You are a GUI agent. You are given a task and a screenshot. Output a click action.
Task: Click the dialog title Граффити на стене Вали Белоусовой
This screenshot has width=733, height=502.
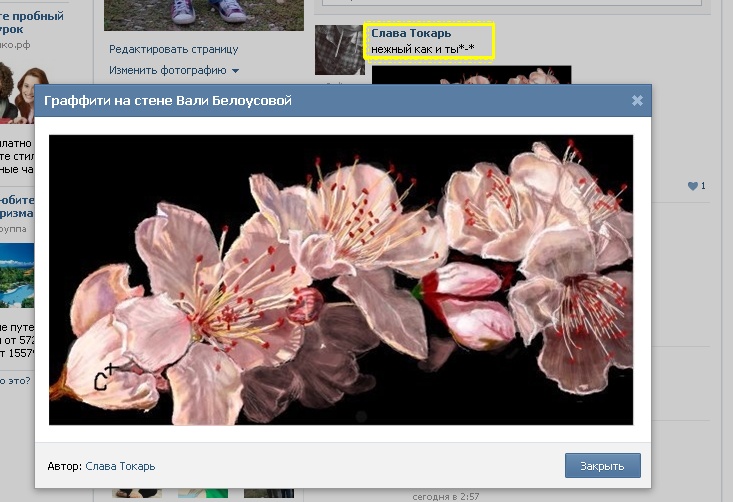pos(168,100)
